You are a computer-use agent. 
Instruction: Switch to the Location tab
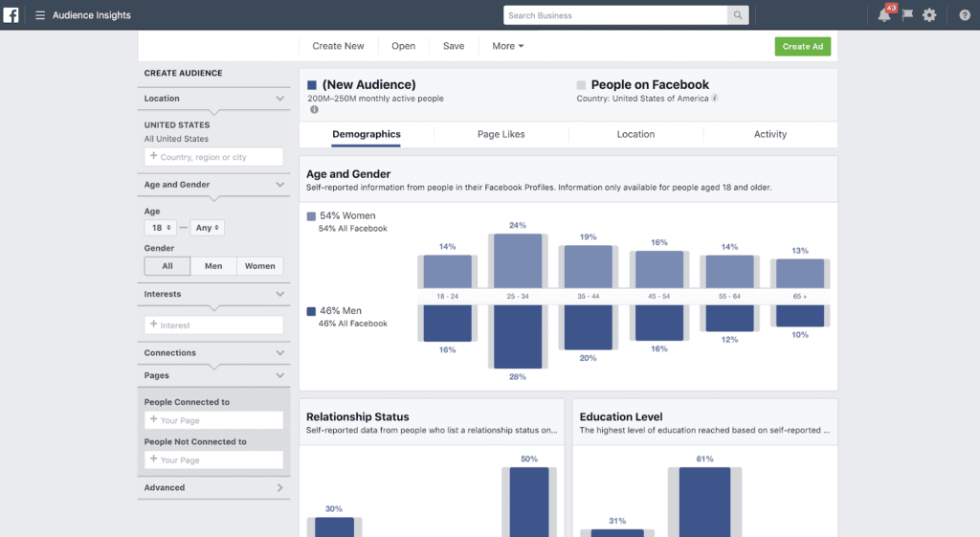pos(635,134)
